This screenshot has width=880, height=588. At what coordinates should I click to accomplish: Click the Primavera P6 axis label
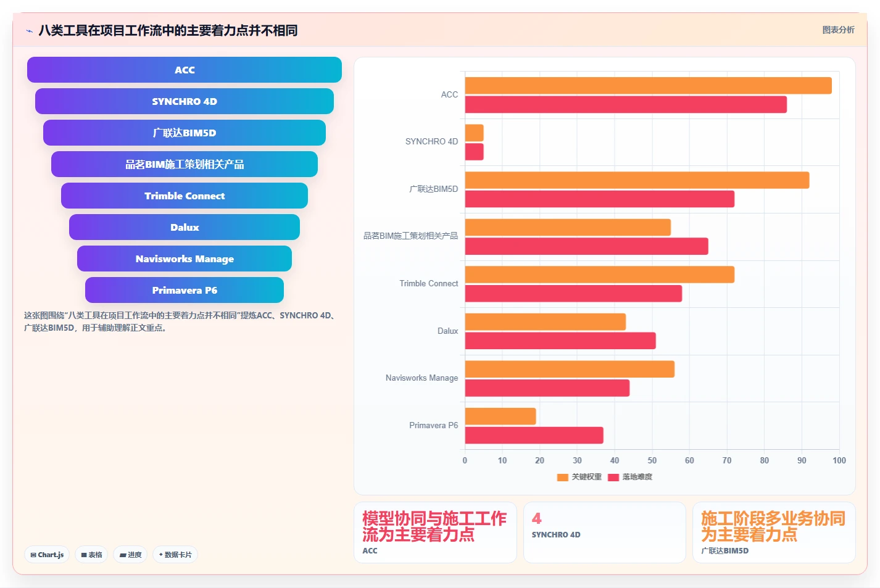[434, 425]
